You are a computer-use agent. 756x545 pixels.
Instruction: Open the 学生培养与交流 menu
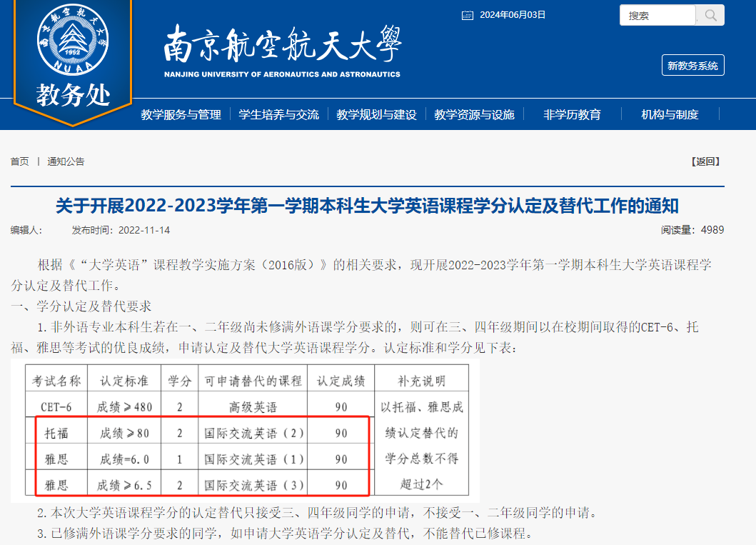(278, 115)
